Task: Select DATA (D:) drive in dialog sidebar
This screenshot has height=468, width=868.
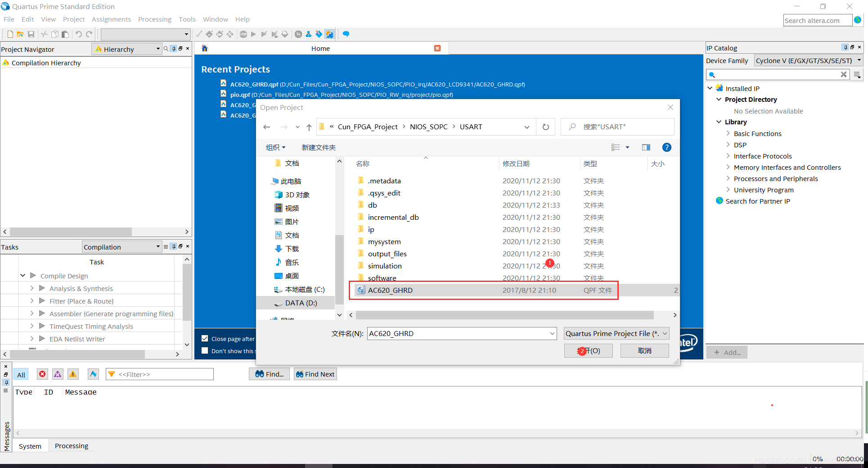Action: (x=295, y=303)
